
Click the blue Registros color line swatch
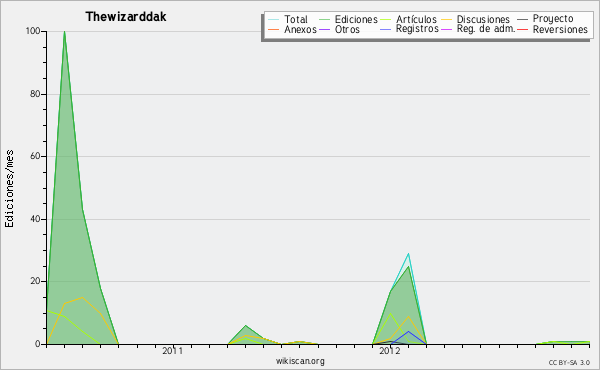(x=385, y=29)
